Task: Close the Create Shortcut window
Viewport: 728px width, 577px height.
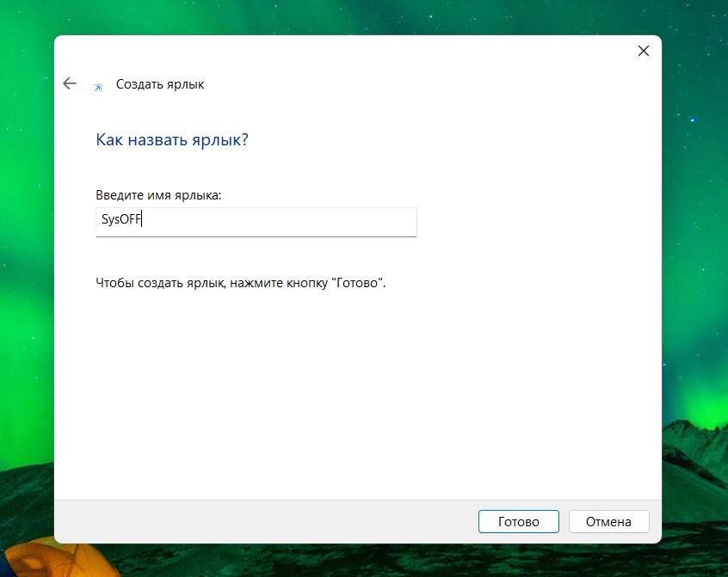Action: [x=643, y=51]
